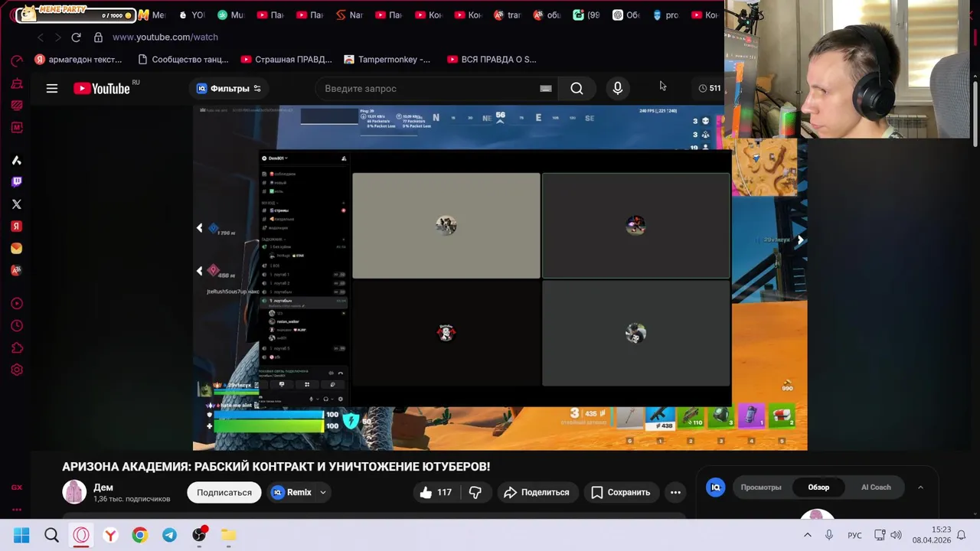Click the GX sidebar logo
This screenshot has width=980, height=551.
(17, 487)
